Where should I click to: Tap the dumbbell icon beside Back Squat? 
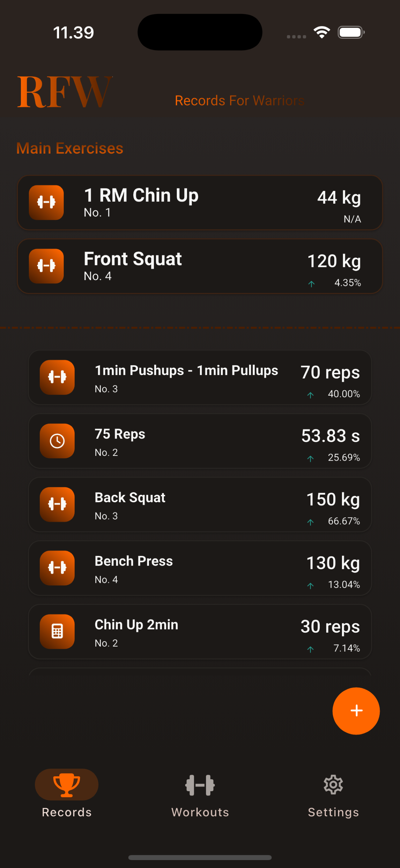point(57,504)
